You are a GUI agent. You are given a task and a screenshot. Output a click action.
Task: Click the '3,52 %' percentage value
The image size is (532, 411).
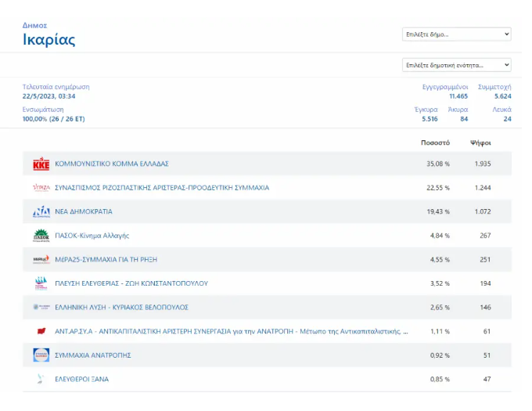440,283
